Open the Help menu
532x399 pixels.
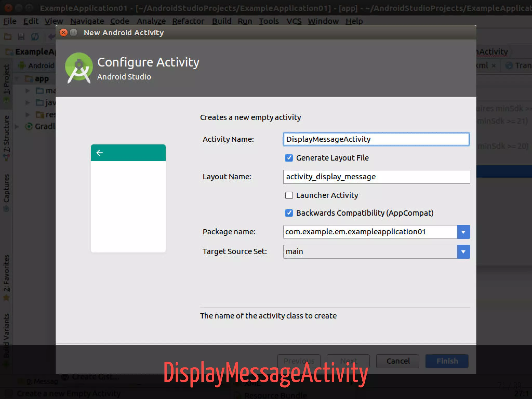[354, 21]
